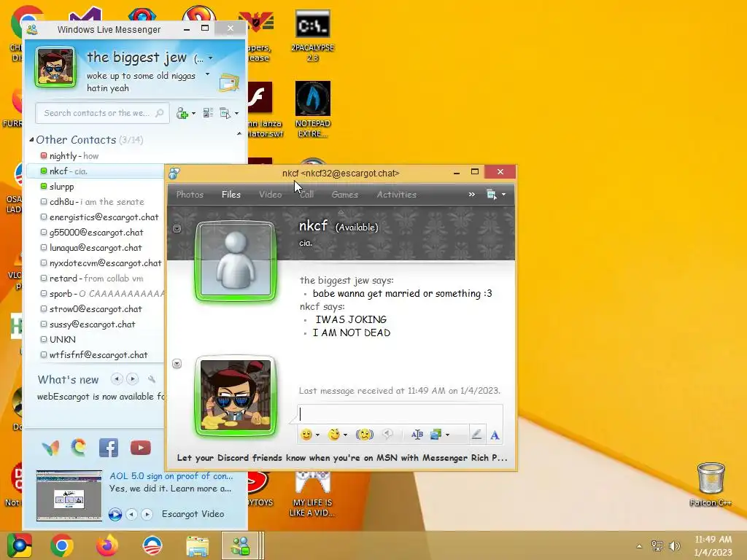The width and height of the screenshot is (747, 560).
Task: Switch to handwriting pen mode
Action: [476, 434]
